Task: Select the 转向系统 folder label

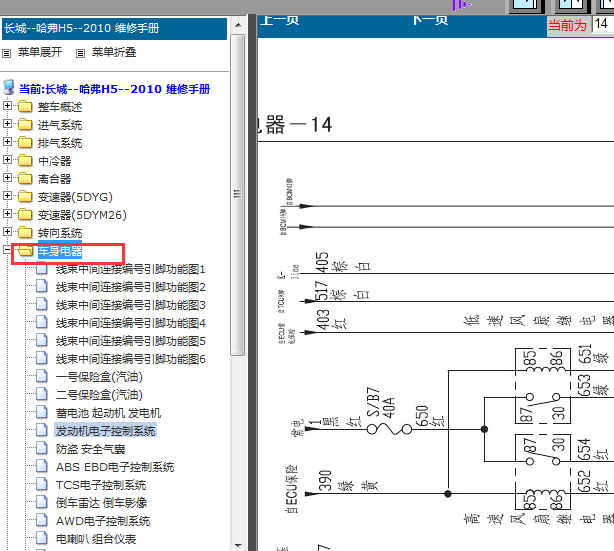Action: pyautogui.click(x=60, y=233)
